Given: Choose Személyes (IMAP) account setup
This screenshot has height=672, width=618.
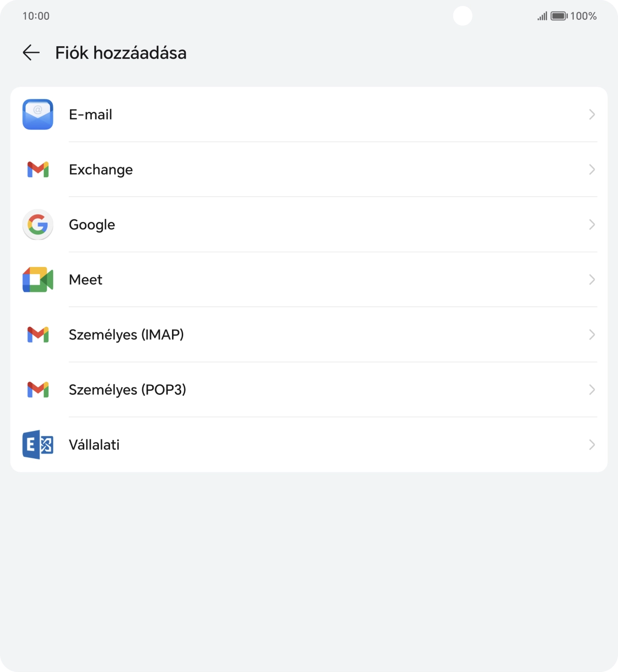Looking at the screenshot, I should click(126, 334).
